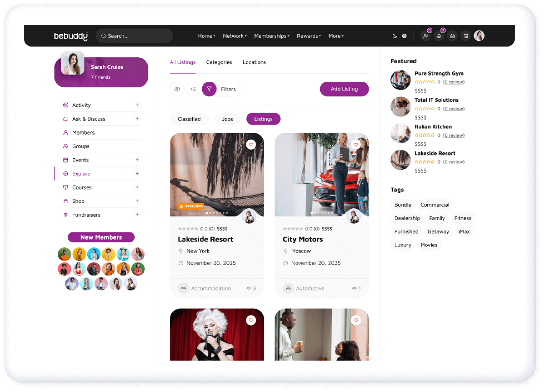Click the Add Listing button

344,89
